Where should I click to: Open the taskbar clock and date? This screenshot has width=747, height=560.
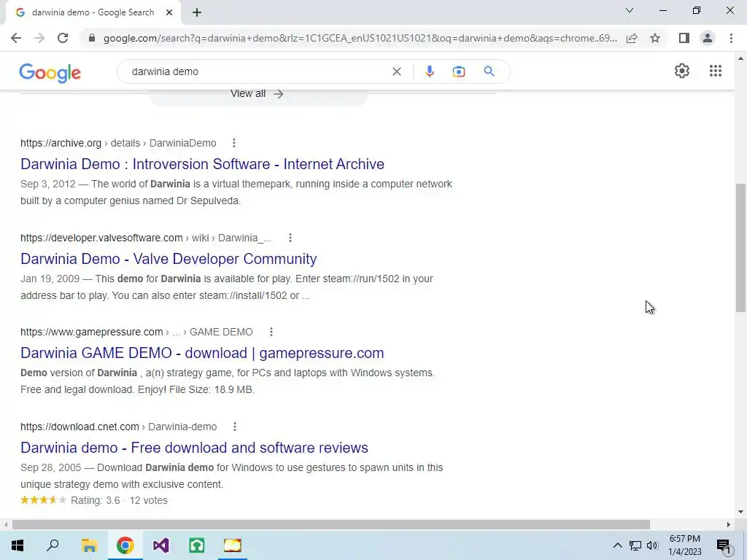click(x=684, y=545)
